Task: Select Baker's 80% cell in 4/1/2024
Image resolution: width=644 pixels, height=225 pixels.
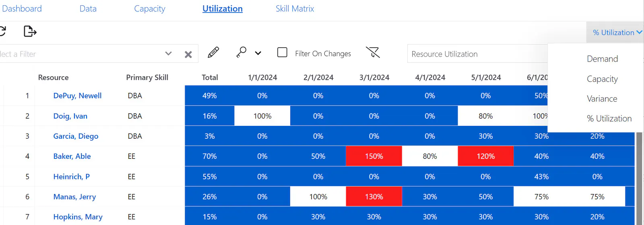Action: (430, 156)
